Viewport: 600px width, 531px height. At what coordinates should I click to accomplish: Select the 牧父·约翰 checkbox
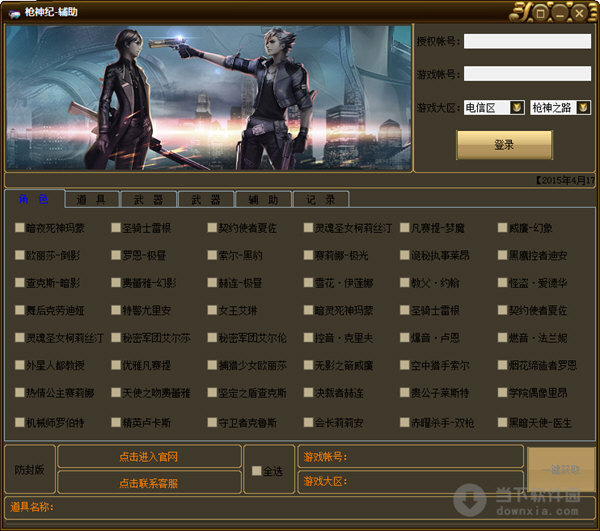point(404,283)
